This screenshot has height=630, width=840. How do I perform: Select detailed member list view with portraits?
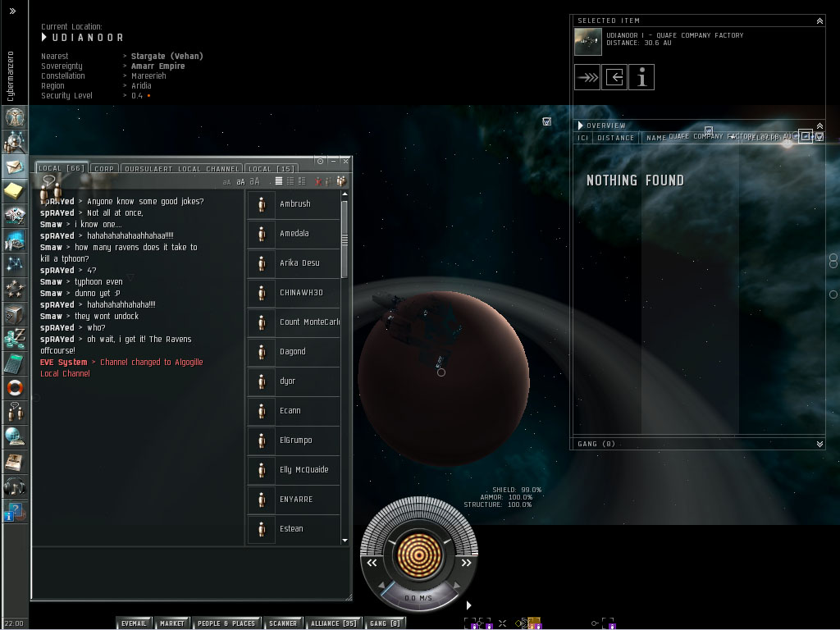click(302, 181)
